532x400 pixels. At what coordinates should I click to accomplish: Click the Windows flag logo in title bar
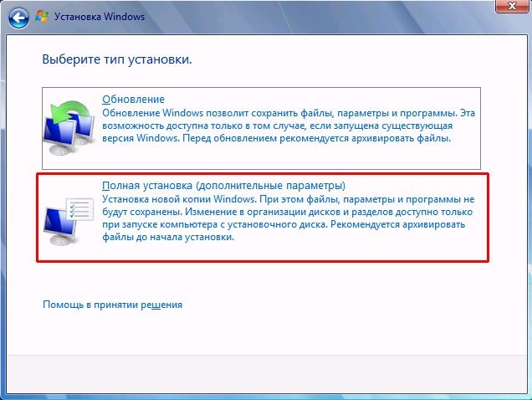[x=42, y=17]
